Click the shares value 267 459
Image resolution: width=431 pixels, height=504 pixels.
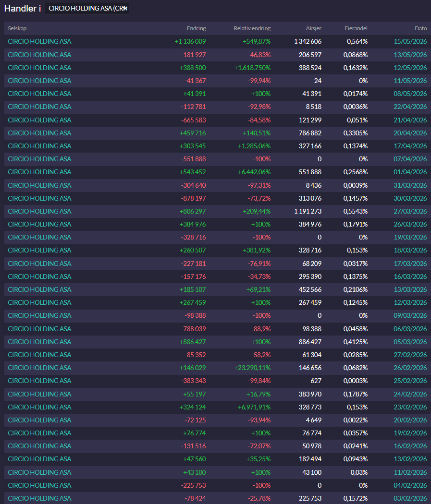point(310,302)
